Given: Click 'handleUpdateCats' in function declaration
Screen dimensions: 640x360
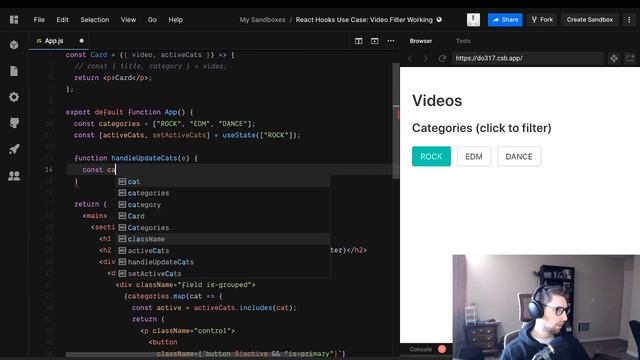Looking at the screenshot, I should pos(144,158).
